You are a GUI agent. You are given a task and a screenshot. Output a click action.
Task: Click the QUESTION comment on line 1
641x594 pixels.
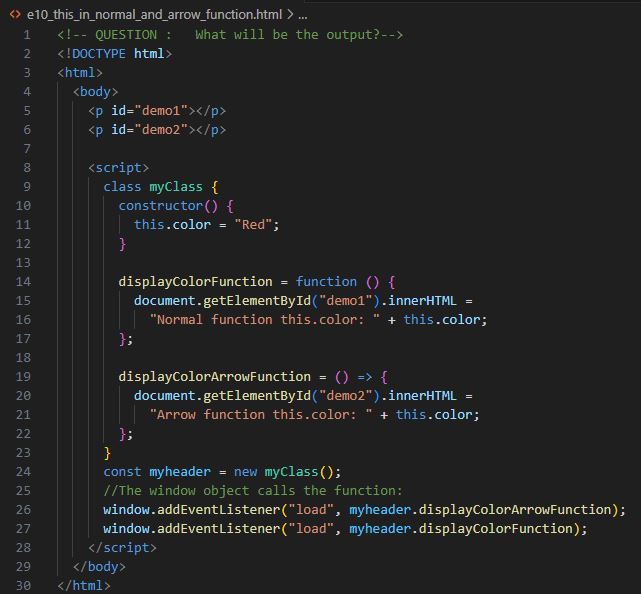tap(230, 35)
